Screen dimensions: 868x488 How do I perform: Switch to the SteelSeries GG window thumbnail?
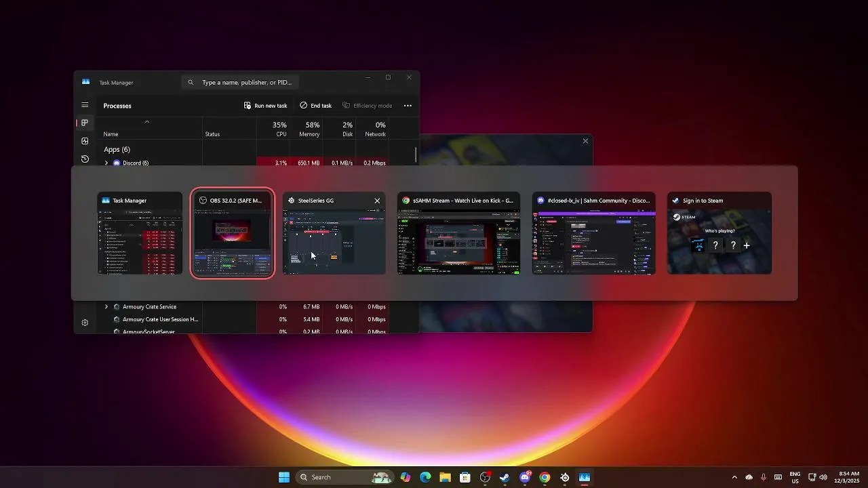pos(334,233)
